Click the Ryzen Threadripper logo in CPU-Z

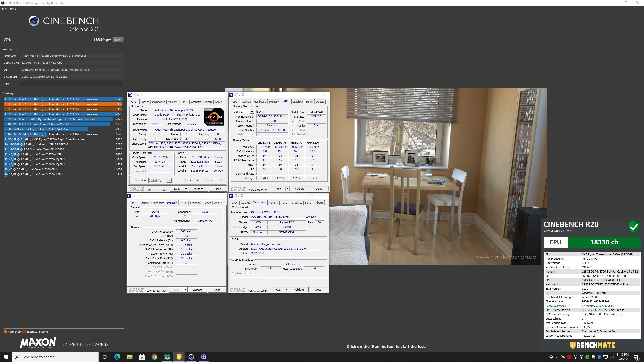point(214,117)
